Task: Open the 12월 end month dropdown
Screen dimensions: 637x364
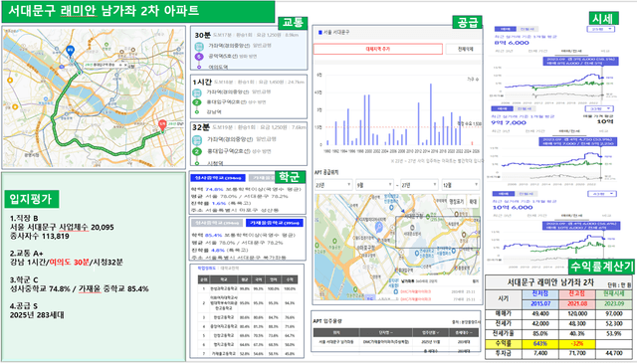Action: point(461,185)
